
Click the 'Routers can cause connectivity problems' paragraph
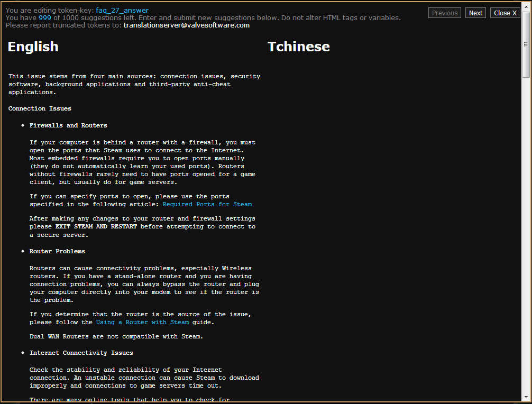144,284
